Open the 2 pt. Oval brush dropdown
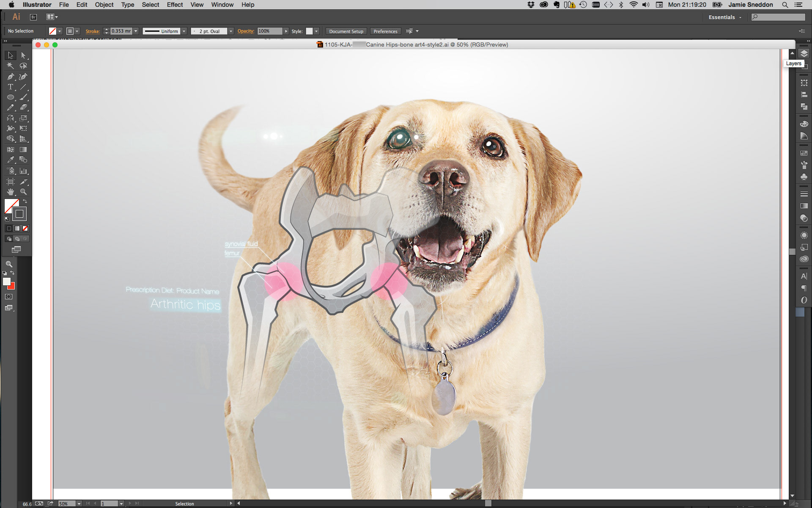The image size is (812, 508). pos(231,31)
